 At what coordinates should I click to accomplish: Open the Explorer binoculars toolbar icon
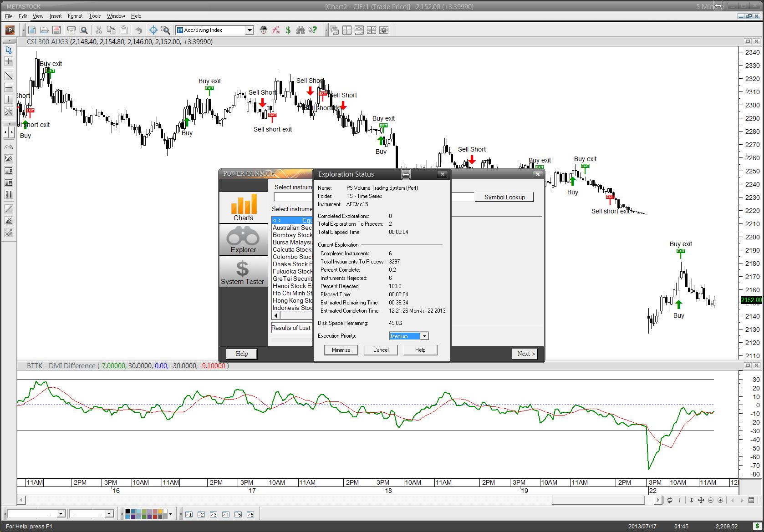coord(301,30)
